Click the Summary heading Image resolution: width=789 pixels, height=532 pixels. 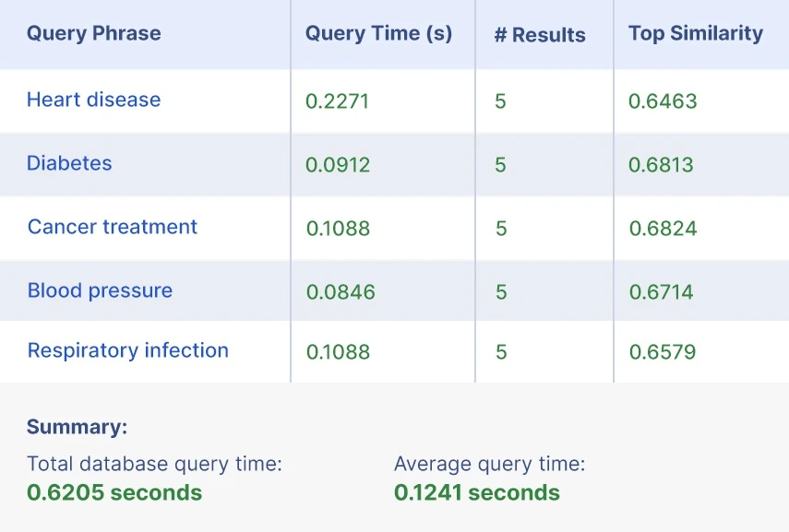click(x=77, y=427)
